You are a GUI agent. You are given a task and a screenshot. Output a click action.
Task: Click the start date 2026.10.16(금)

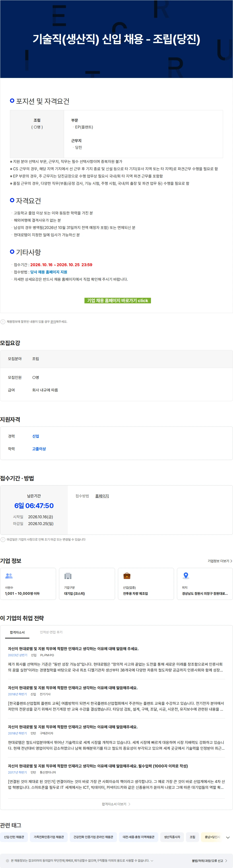[40, 517]
